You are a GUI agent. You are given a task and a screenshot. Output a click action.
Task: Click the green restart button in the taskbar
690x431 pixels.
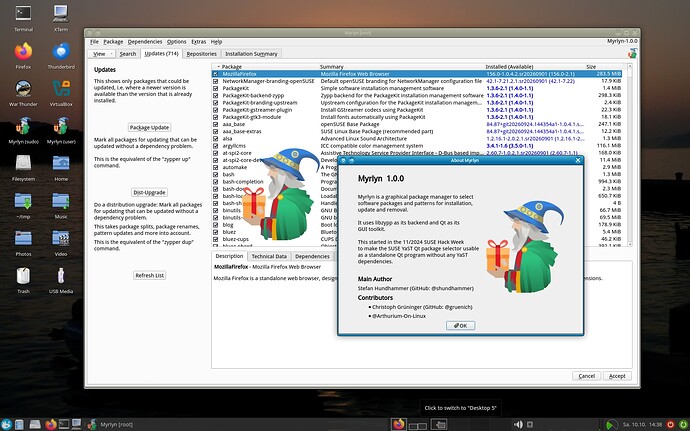click(x=683, y=424)
